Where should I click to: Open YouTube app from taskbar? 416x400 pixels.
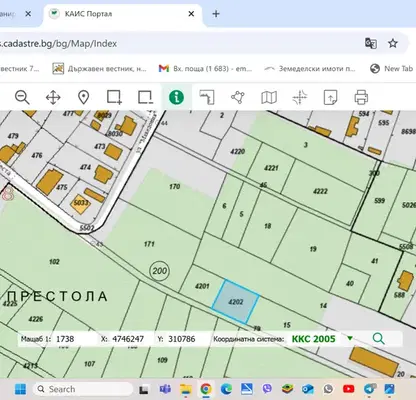click(x=349, y=389)
